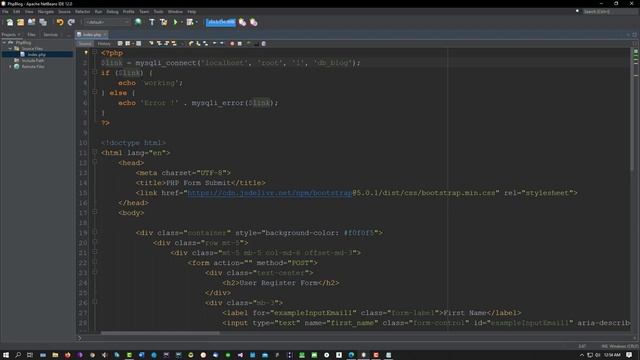Open the jsdelivr bootstrap URL link
The image size is (640, 360).
pos(270,193)
